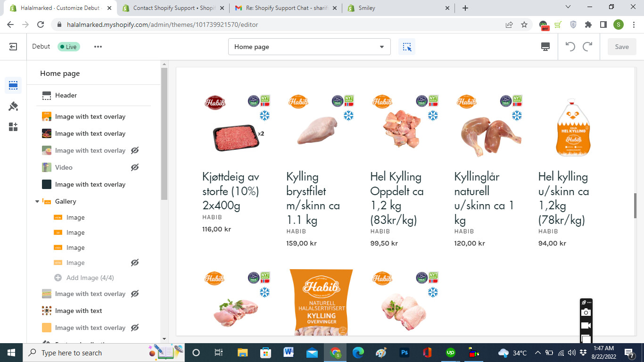This screenshot has height=362, width=644.
Task: Undo the last editor change
Action: [x=570, y=47]
